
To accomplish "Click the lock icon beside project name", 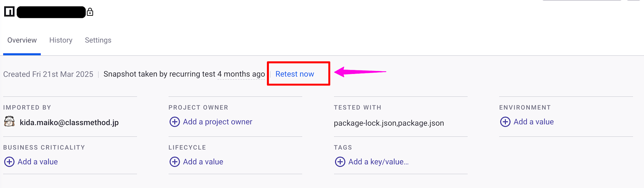I will (90, 12).
